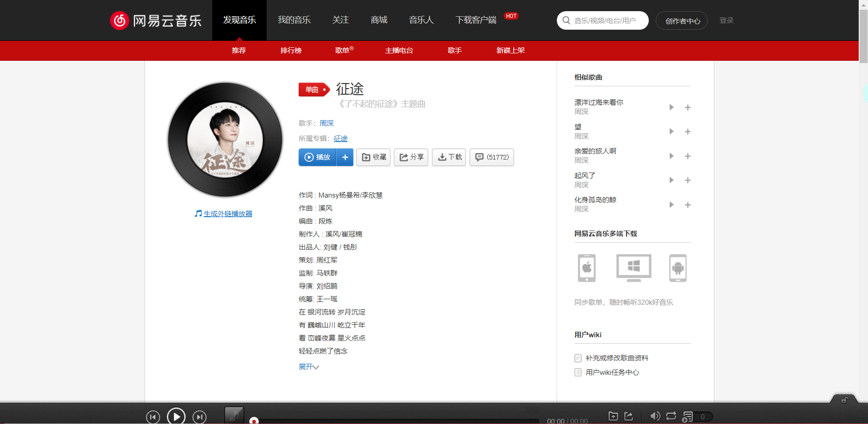Select the Android app download icon
The image size is (868, 424).
coord(678,268)
